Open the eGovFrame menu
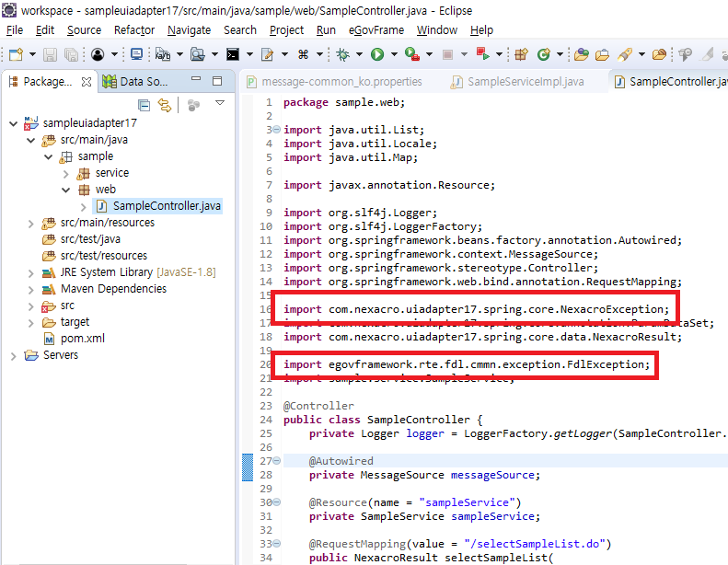This screenshot has height=565, width=728. click(x=376, y=29)
